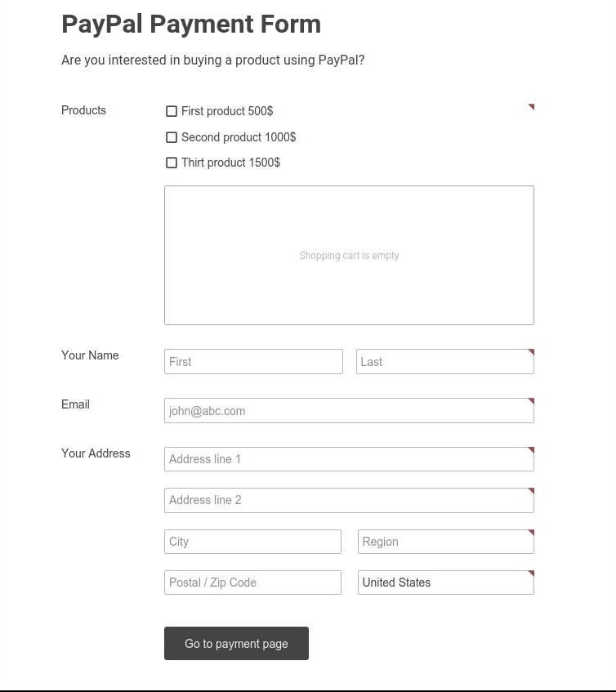
Task: Click the red corner marker on Last name field
Action: (531, 352)
